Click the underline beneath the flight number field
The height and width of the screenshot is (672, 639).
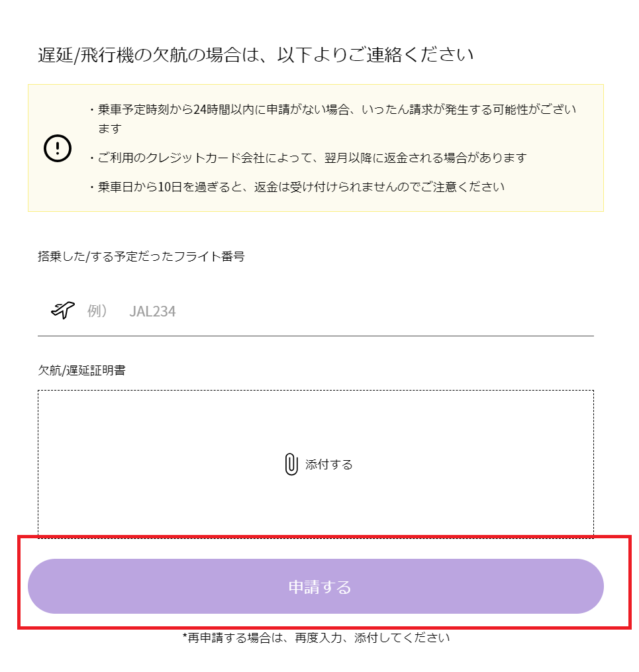click(x=316, y=336)
